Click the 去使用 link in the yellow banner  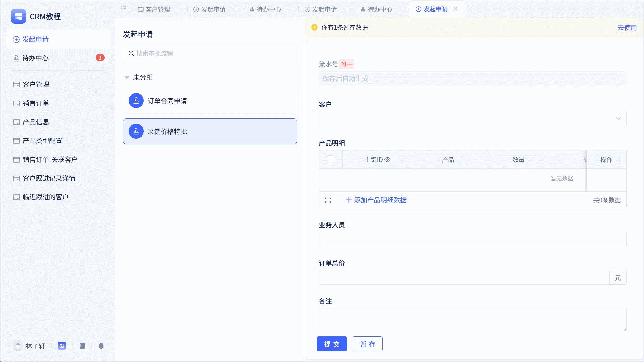627,28
